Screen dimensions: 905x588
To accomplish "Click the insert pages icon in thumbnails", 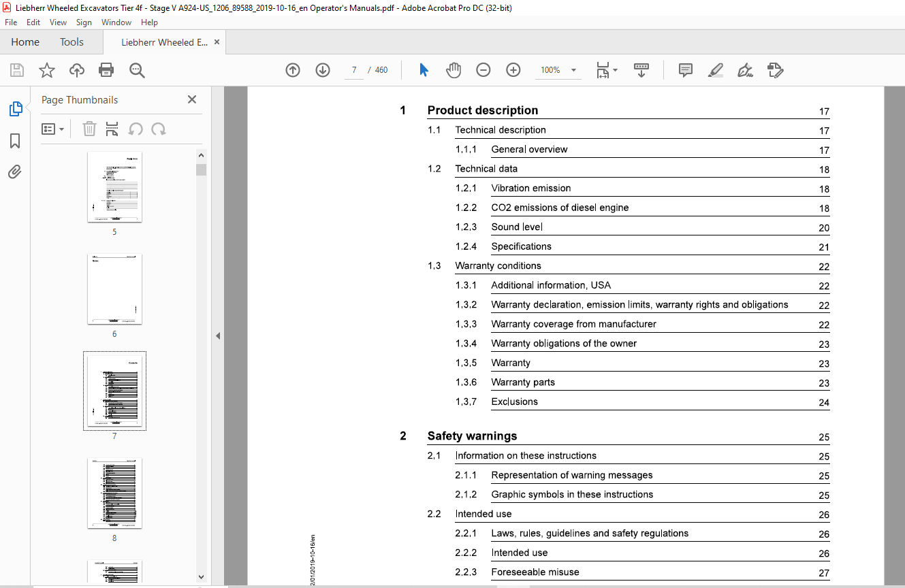I will click(112, 129).
